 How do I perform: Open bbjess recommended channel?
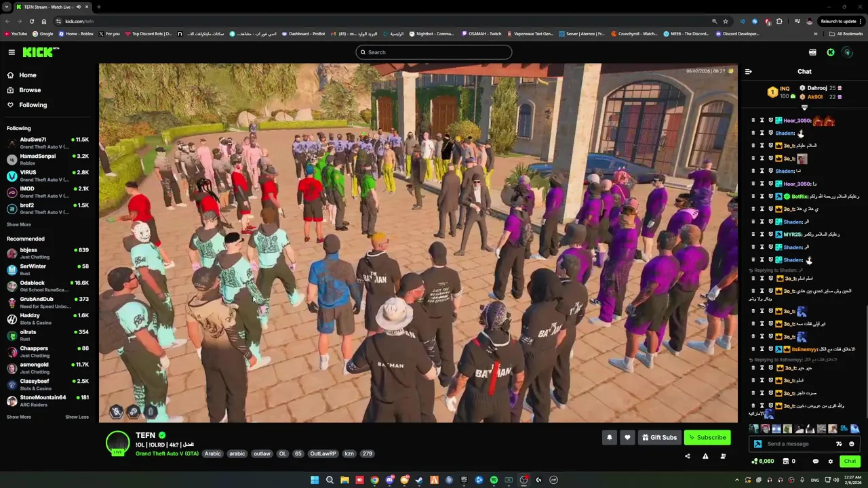(47, 253)
